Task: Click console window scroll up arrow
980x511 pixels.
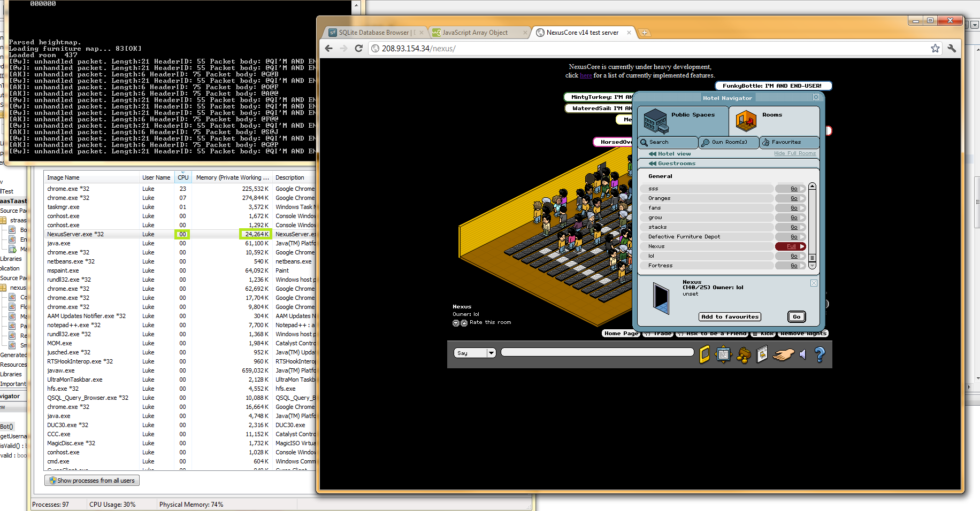Action: 356,5
